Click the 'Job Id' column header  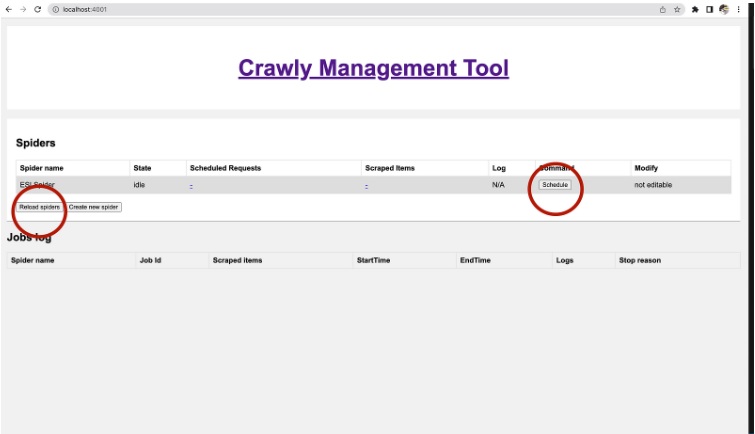click(x=150, y=260)
